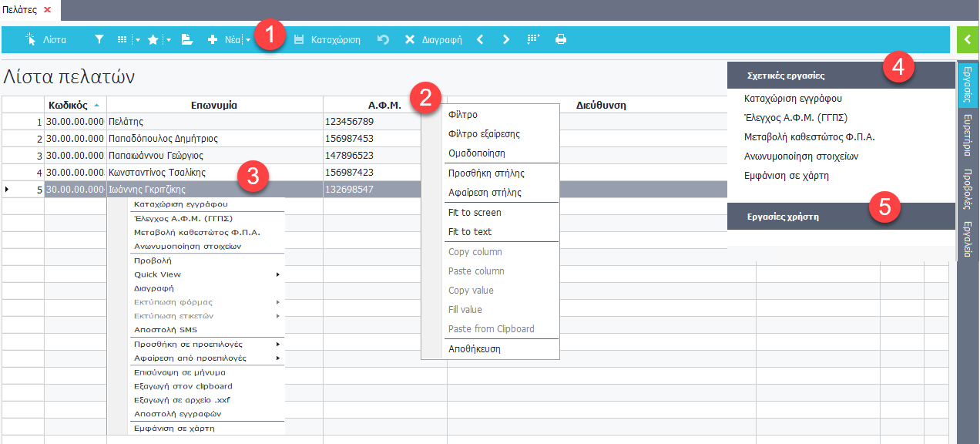Click the print icon in toolbar
The width and height of the screenshot is (980, 444).
pyautogui.click(x=561, y=39)
